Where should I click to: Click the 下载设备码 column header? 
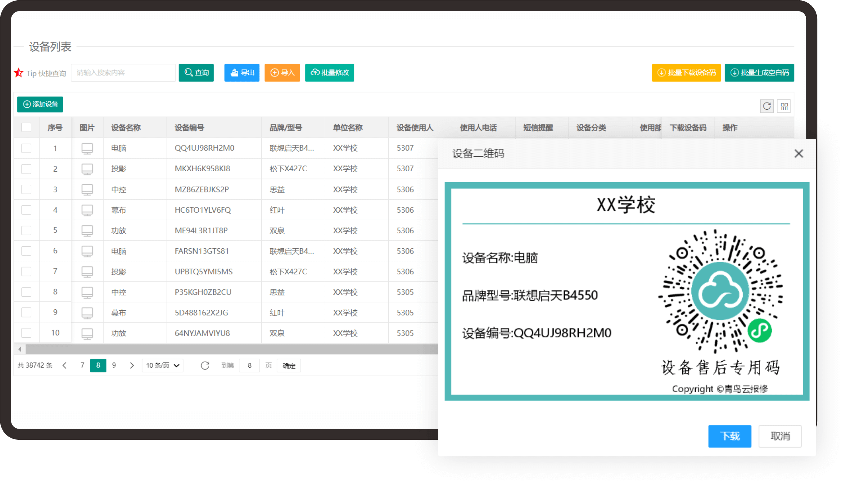[x=688, y=128]
